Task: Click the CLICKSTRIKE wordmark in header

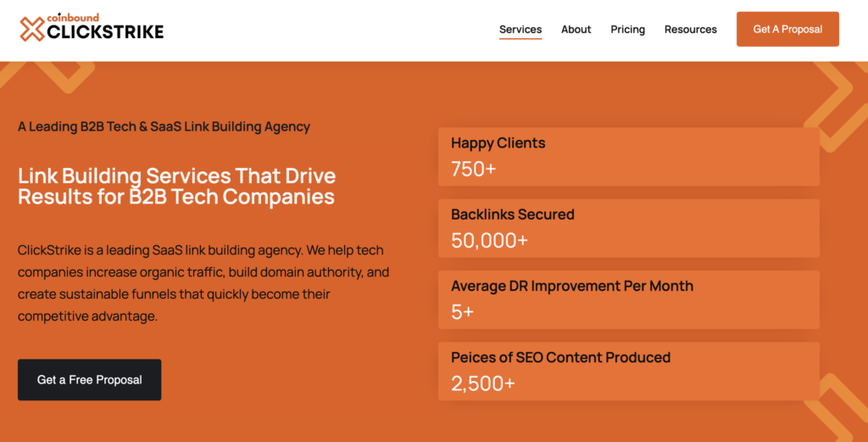Action: [x=105, y=32]
